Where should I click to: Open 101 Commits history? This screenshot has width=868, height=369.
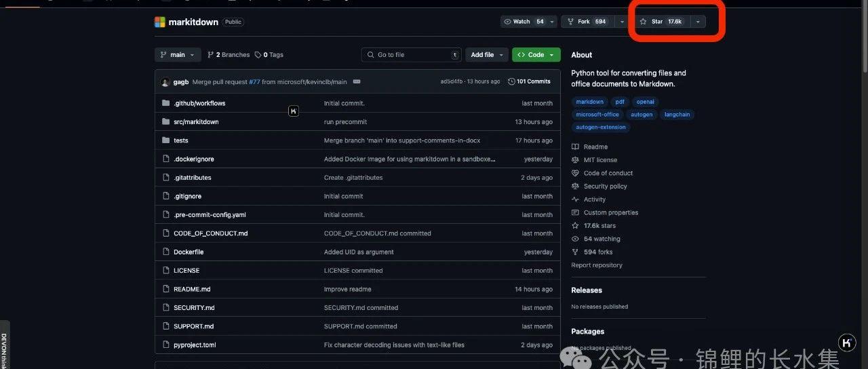[529, 81]
